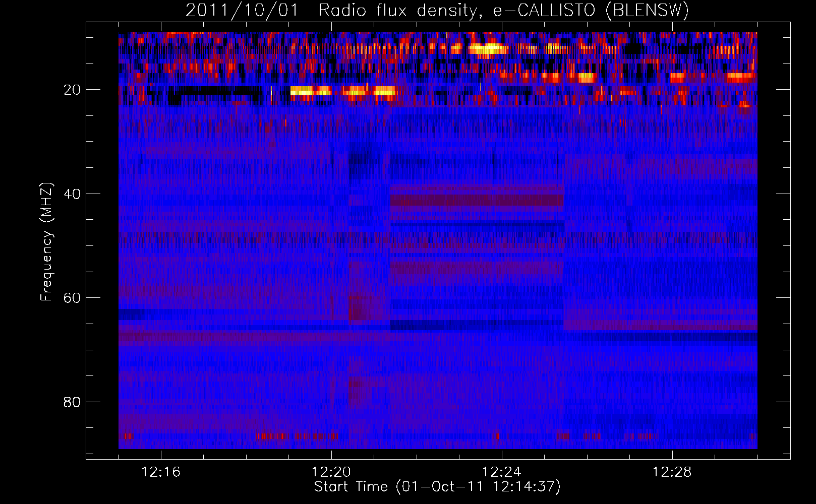
Task: Click the 20 MHz frequency tick label
Action: [72, 90]
